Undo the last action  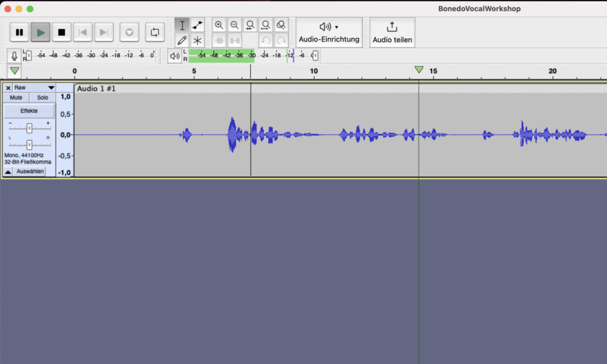tap(266, 40)
